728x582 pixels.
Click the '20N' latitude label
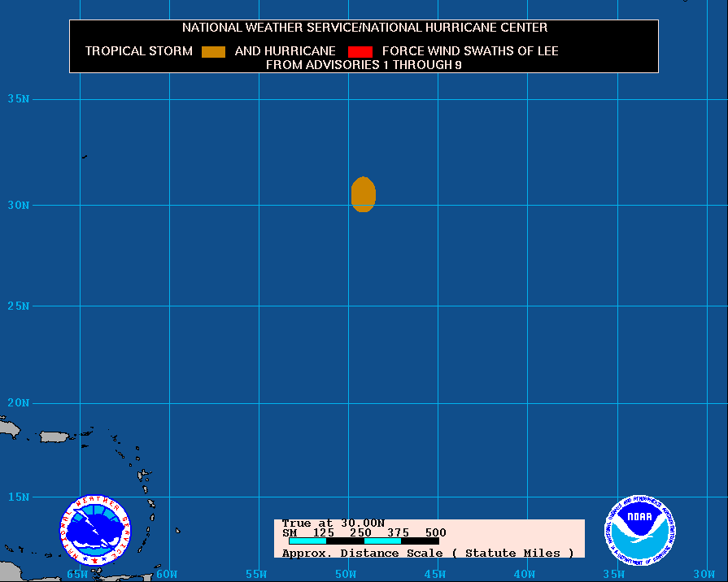[x=19, y=403]
